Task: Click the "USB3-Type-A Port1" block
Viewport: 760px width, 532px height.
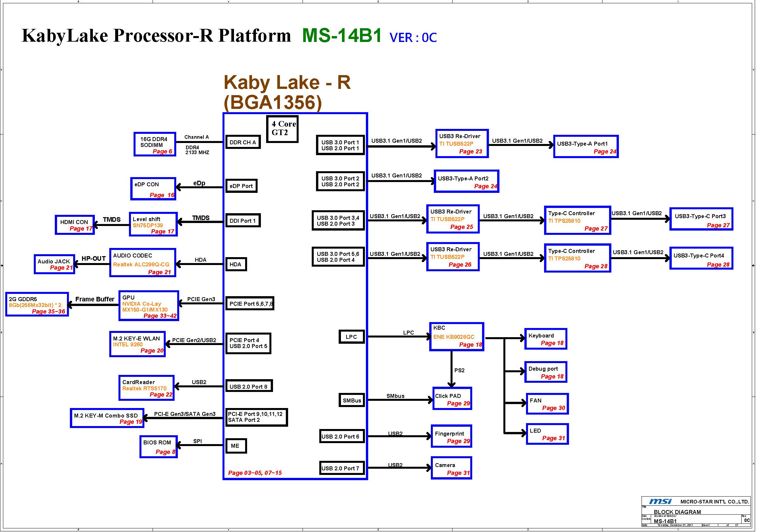Action: [586, 147]
